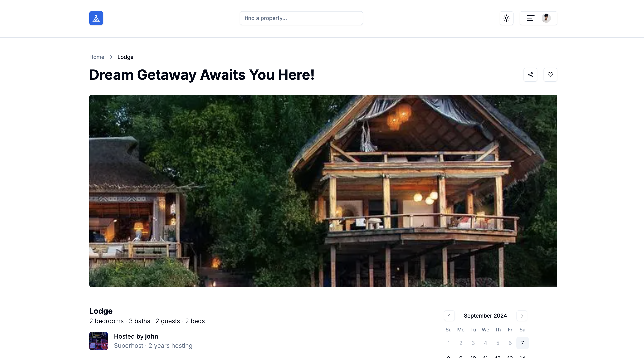This screenshot has height=358, width=644.
Task: Select the Lodge breadcrumb item
Action: point(125,57)
